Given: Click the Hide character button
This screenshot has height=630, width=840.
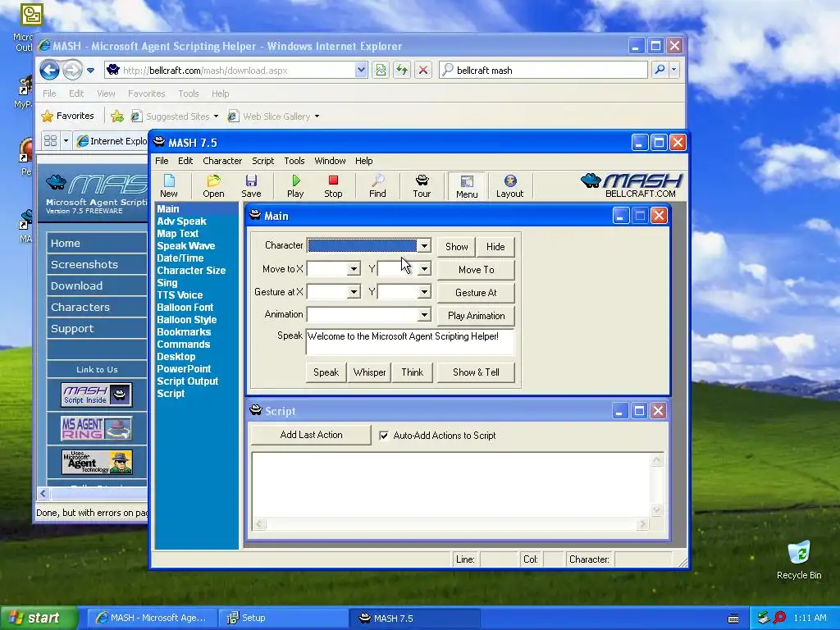Looking at the screenshot, I should (495, 247).
